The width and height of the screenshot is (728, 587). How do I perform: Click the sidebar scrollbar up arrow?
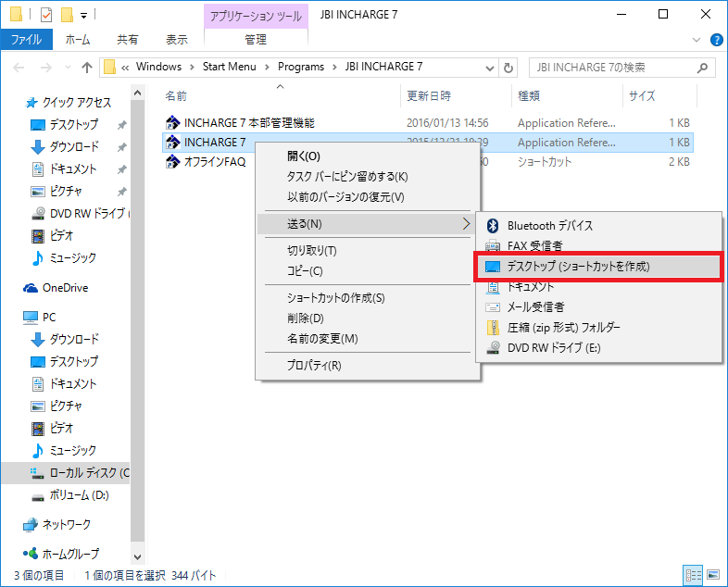[x=137, y=93]
